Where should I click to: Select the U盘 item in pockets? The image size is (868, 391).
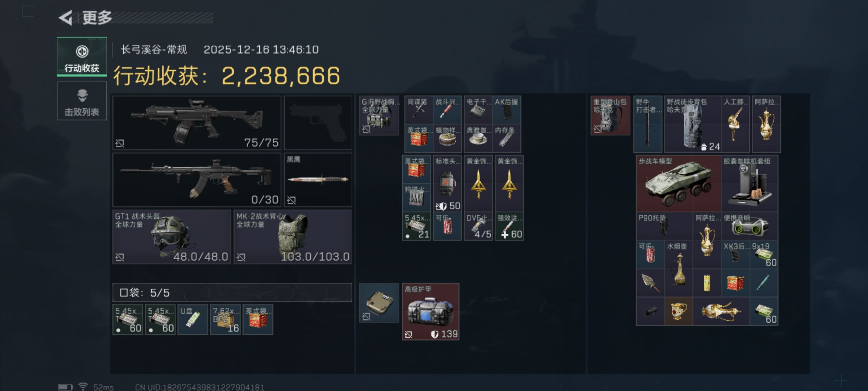(193, 319)
